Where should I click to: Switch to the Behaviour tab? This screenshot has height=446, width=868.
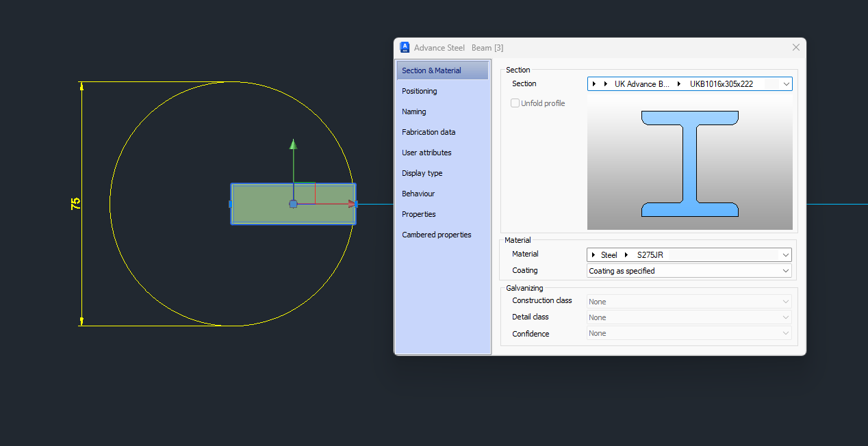[442, 194]
